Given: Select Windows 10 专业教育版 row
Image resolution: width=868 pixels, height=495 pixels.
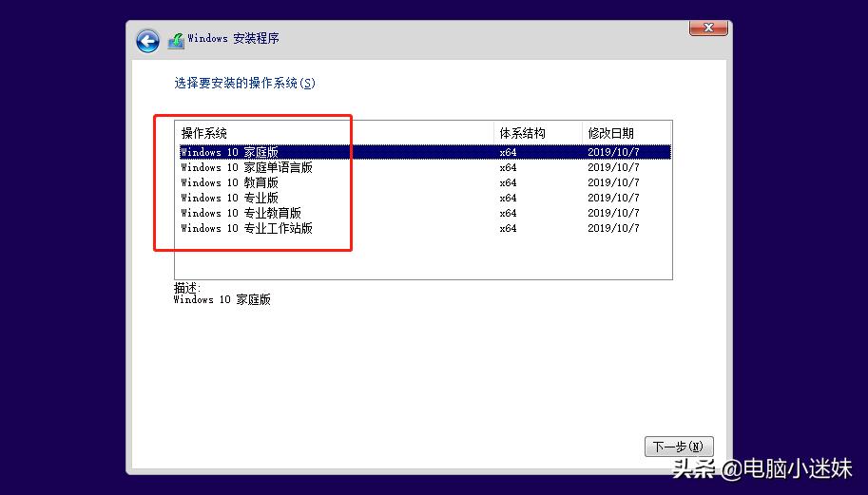Looking at the screenshot, I should [x=425, y=213].
